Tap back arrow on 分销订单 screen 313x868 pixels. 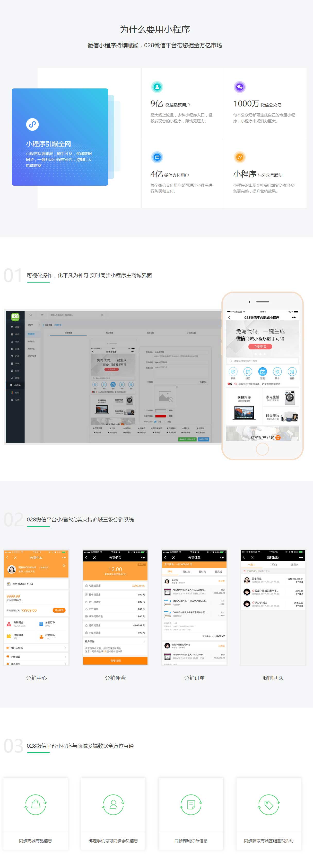(x=165, y=558)
